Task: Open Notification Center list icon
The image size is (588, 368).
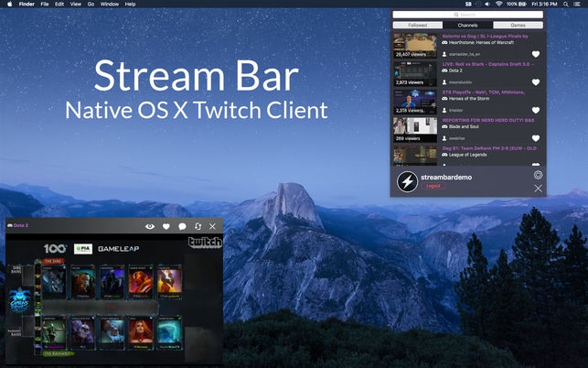Action: click(577, 5)
